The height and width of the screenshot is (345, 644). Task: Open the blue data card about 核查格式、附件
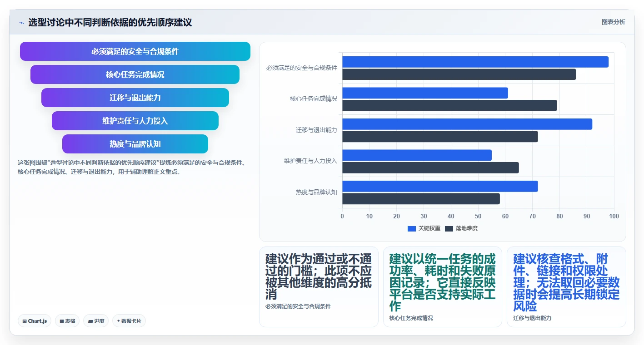point(566,287)
